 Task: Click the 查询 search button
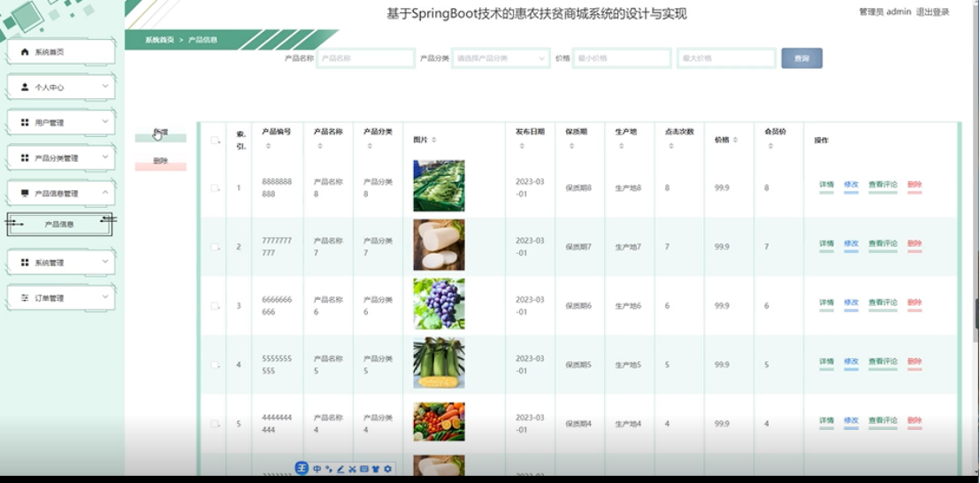tap(802, 58)
